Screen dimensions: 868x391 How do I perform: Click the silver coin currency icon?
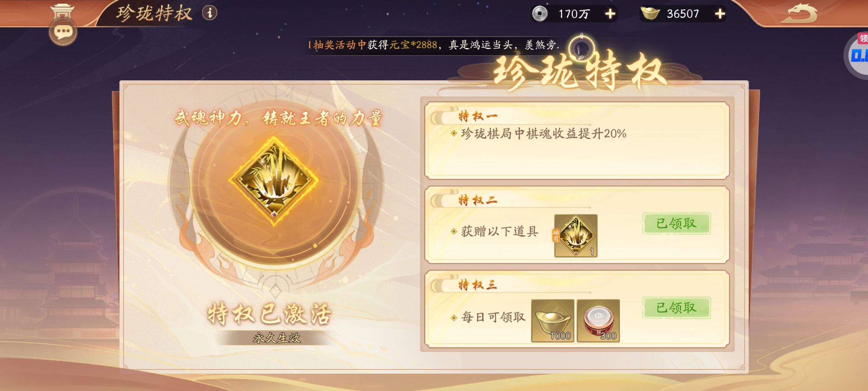(539, 13)
